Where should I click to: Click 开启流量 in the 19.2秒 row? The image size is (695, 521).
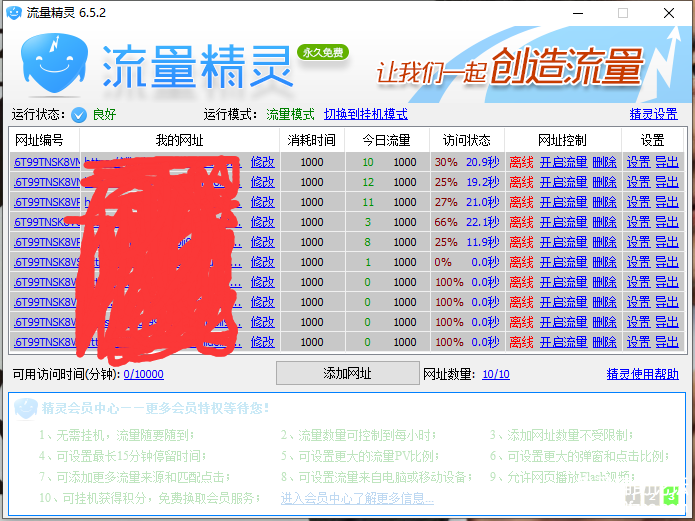click(x=563, y=182)
